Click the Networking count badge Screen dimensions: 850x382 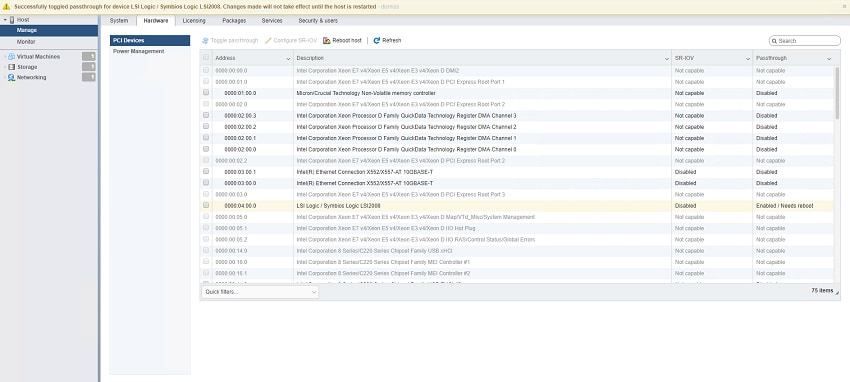pos(89,77)
